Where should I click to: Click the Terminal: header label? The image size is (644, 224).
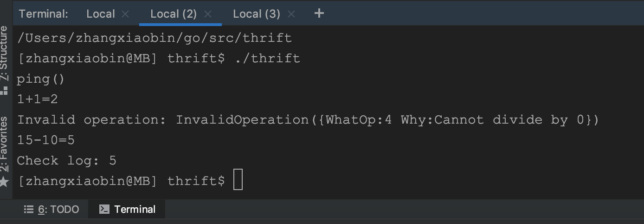(x=44, y=14)
